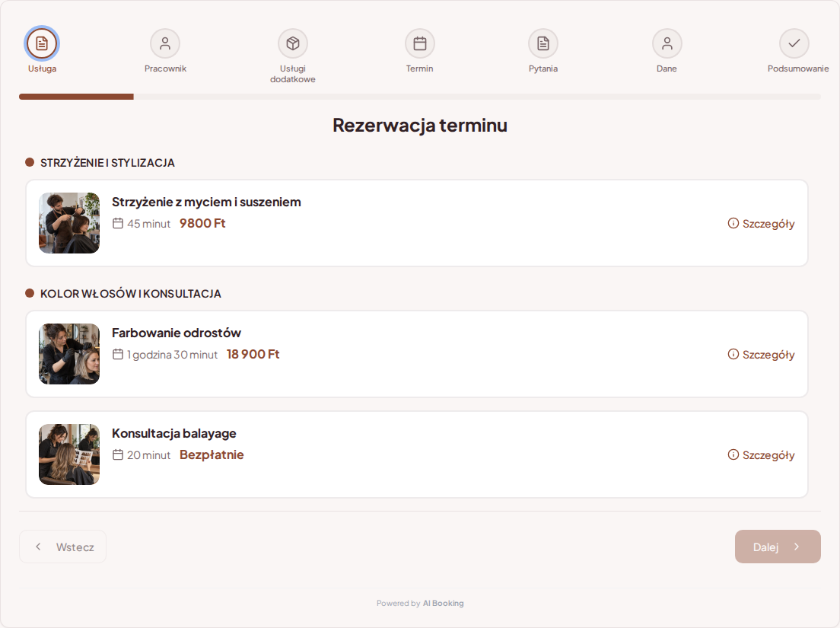Click calendar icon beside 1 godzina 30 minut
840x628 pixels.
(118, 354)
